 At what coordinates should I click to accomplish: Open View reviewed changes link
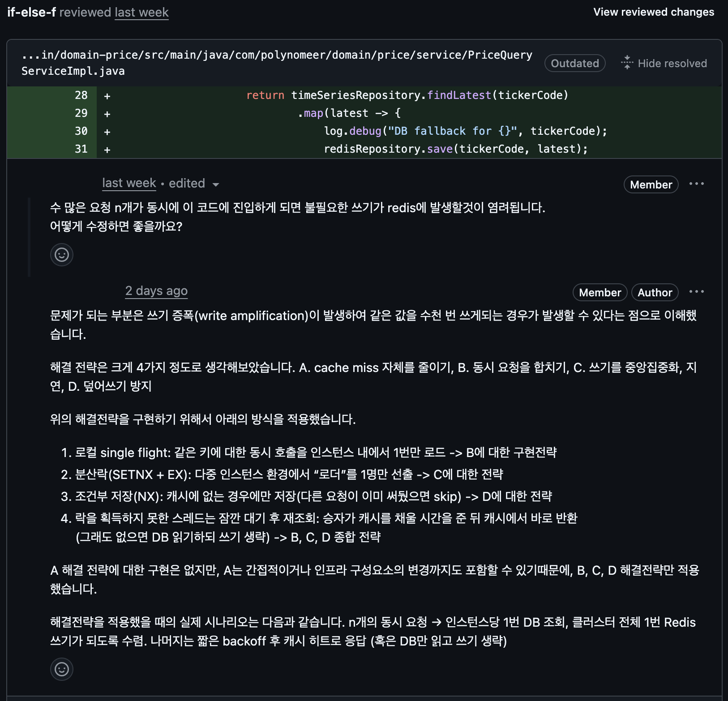click(x=654, y=12)
